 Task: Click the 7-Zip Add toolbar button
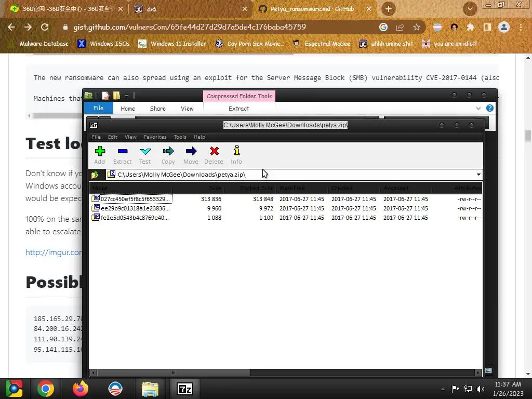[99, 155]
